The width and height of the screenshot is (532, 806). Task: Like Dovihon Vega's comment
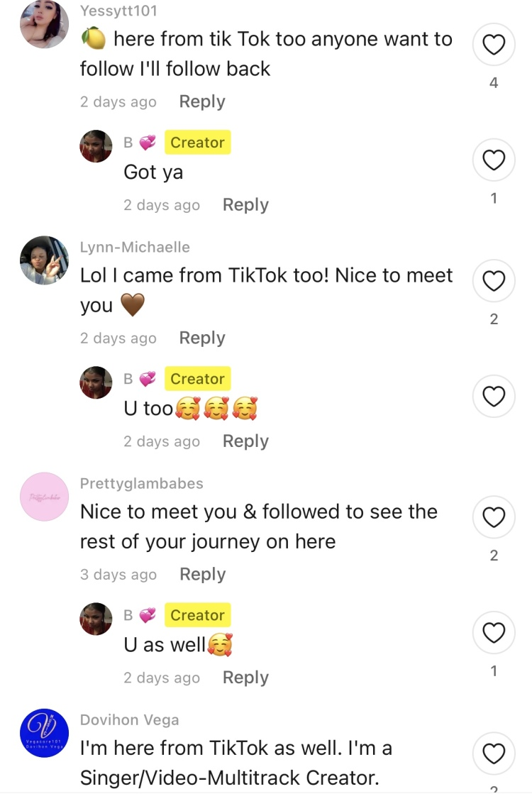coord(493,753)
